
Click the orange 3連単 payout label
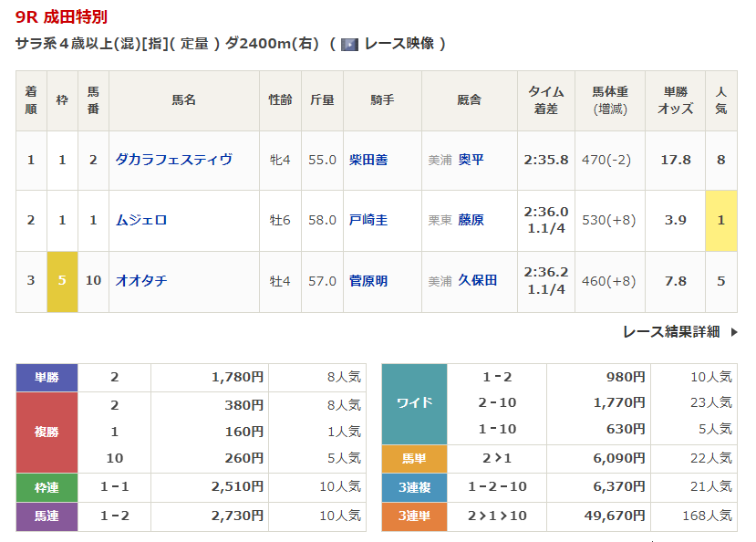click(414, 516)
